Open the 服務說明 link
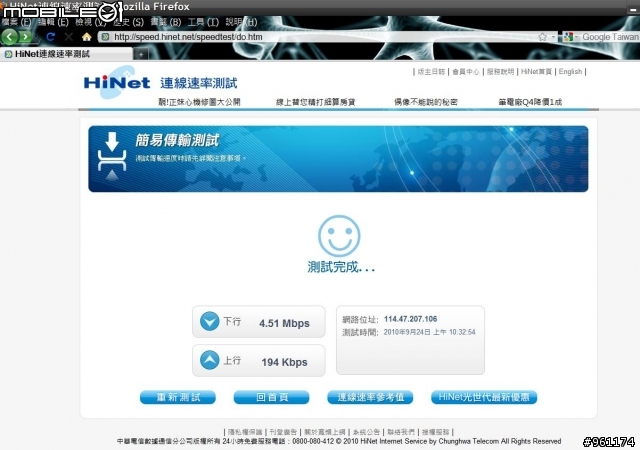Image resolution: width=640 pixels, height=450 pixels. click(500, 71)
